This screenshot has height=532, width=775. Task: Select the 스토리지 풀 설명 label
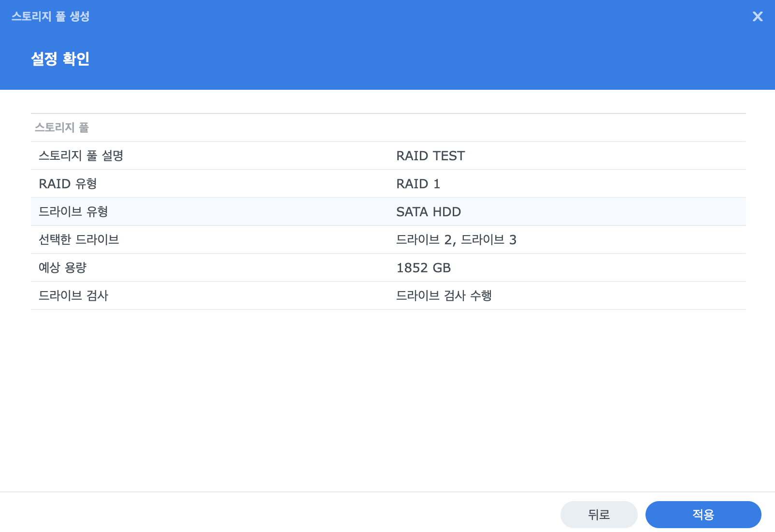(x=81, y=155)
